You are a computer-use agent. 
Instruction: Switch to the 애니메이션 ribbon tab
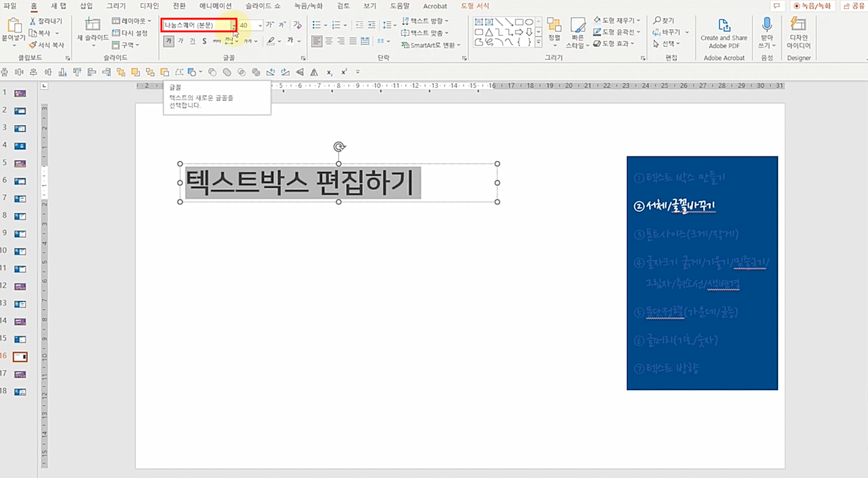(215, 6)
